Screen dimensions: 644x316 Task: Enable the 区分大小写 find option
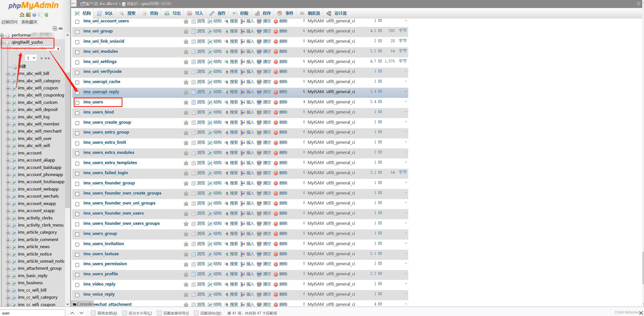click(x=124, y=313)
